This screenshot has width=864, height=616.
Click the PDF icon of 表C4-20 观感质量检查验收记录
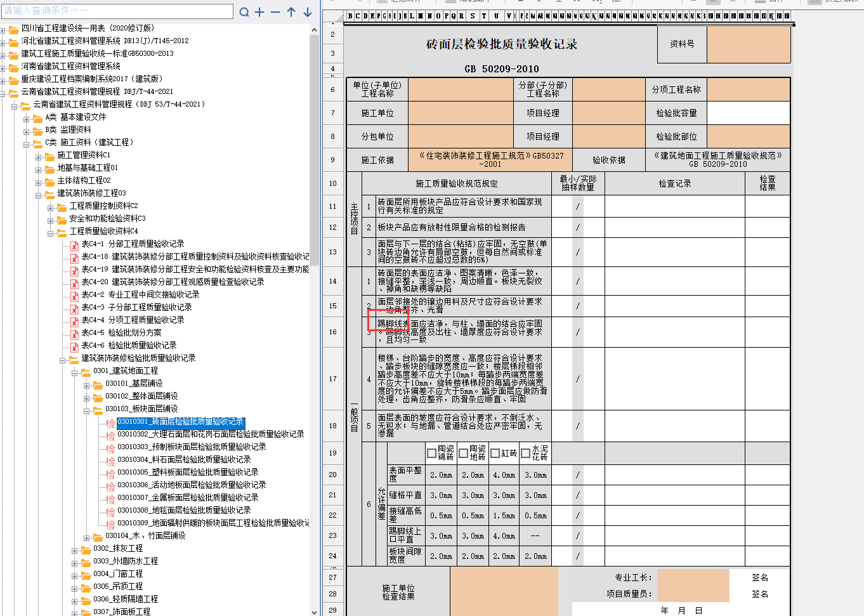click(x=74, y=283)
